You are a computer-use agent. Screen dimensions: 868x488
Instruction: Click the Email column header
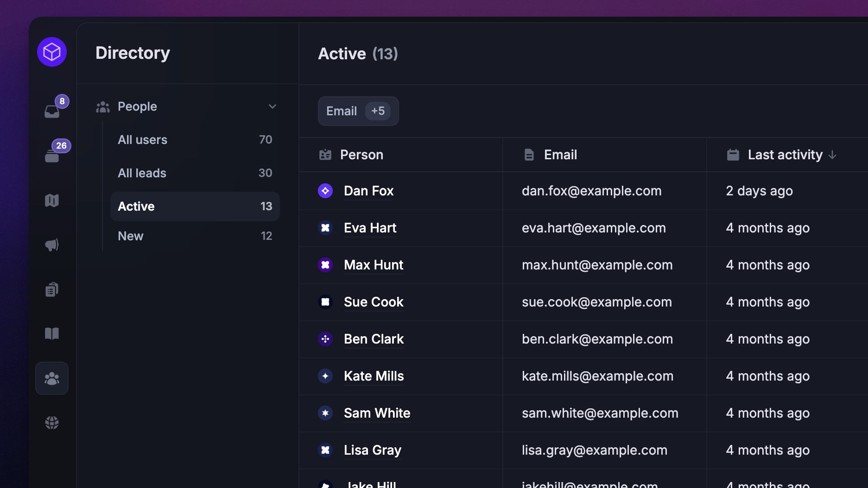[x=560, y=155]
